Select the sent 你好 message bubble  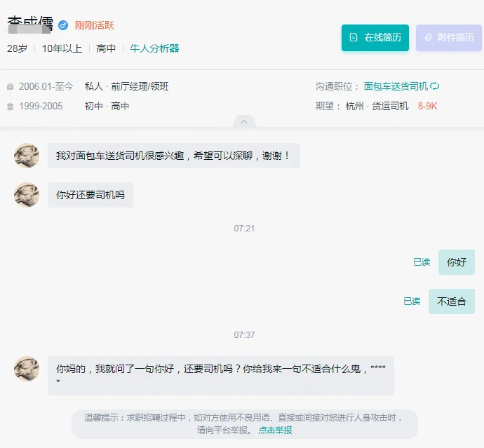click(x=457, y=262)
